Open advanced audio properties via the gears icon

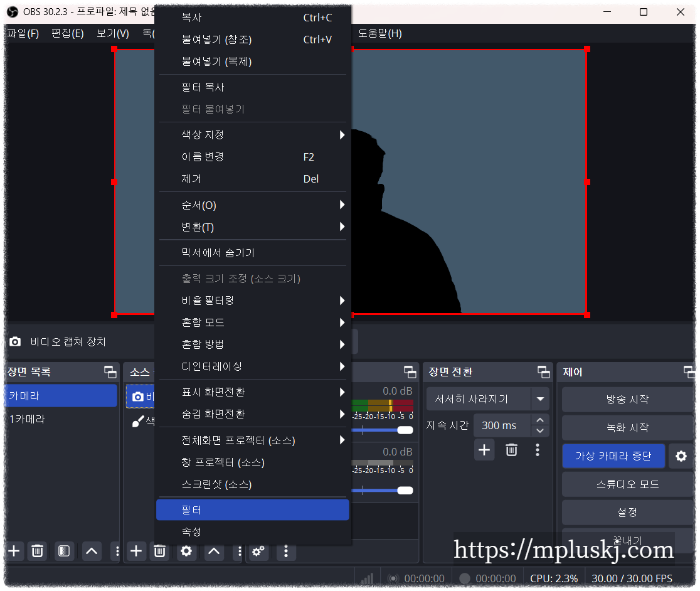(258, 551)
